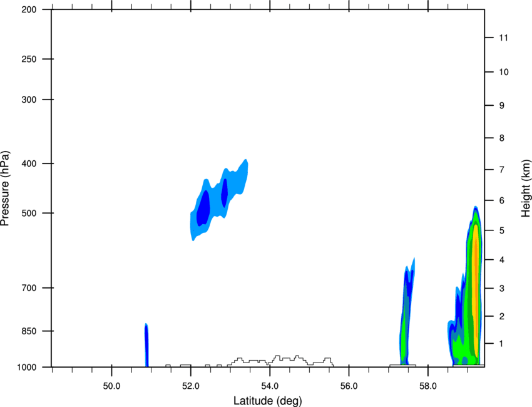This screenshot has height=407, width=532.
Task: Click the 3 km height label
Action: point(502,288)
